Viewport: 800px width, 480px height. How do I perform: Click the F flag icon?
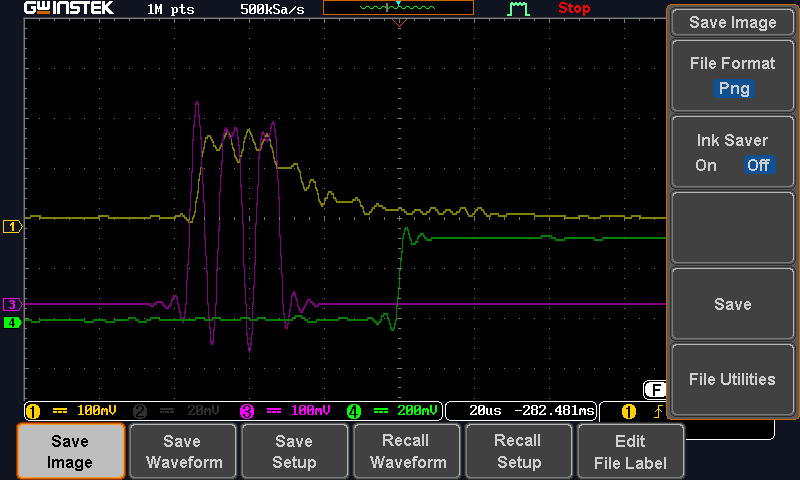pos(655,390)
